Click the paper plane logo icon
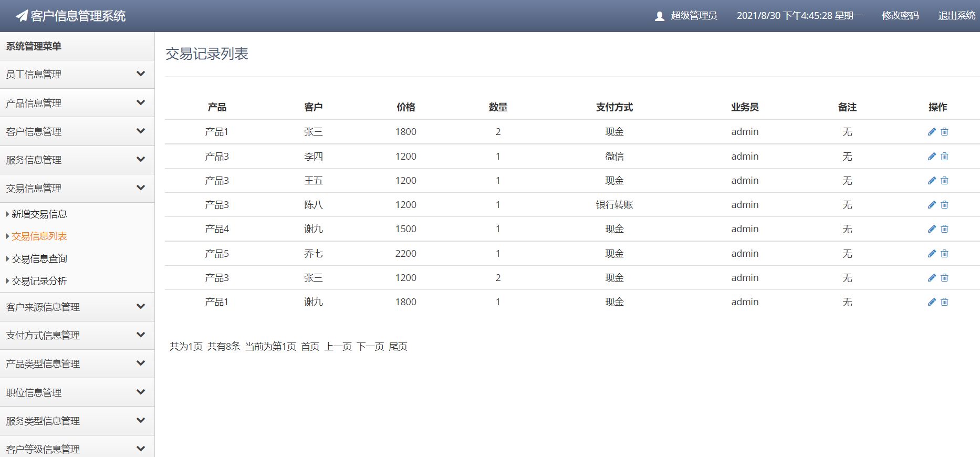Viewport: 980px width, 457px height. click(x=22, y=16)
